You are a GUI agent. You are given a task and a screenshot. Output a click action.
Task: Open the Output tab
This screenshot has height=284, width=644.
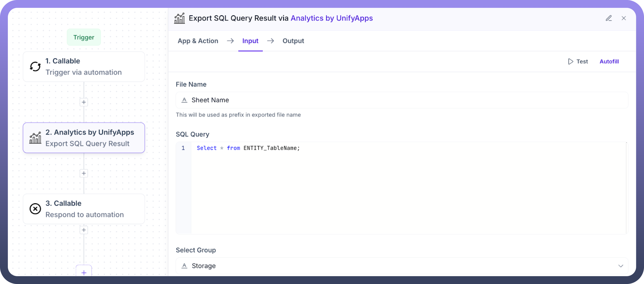[293, 41]
